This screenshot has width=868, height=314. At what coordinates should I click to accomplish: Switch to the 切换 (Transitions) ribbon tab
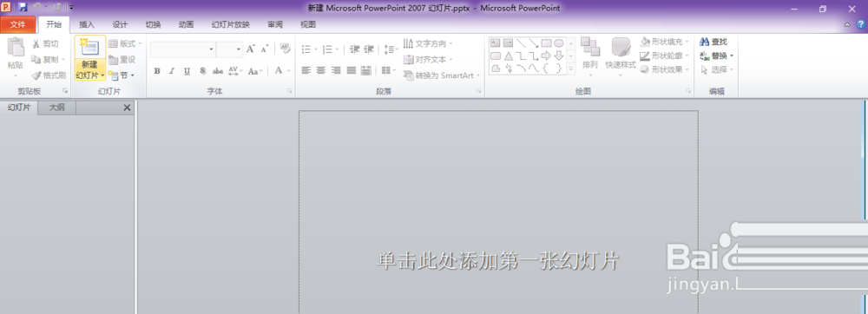[153, 24]
